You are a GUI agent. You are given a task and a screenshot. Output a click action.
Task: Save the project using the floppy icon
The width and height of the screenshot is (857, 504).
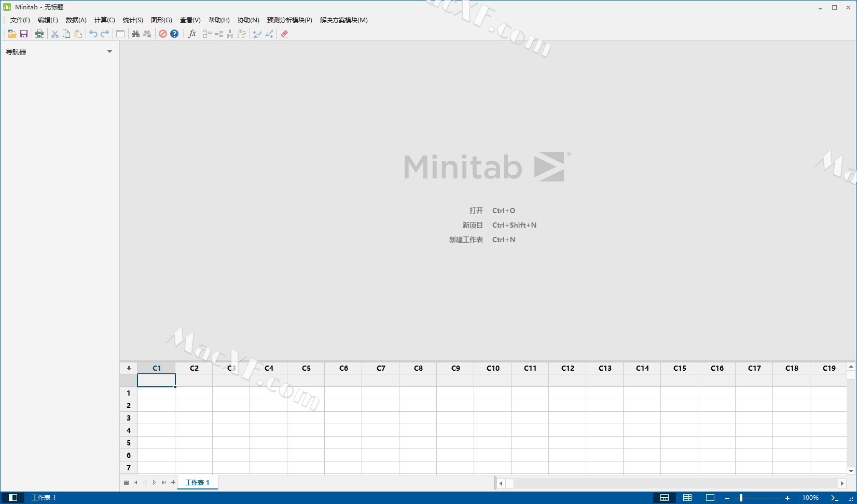(x=24, y=34)
